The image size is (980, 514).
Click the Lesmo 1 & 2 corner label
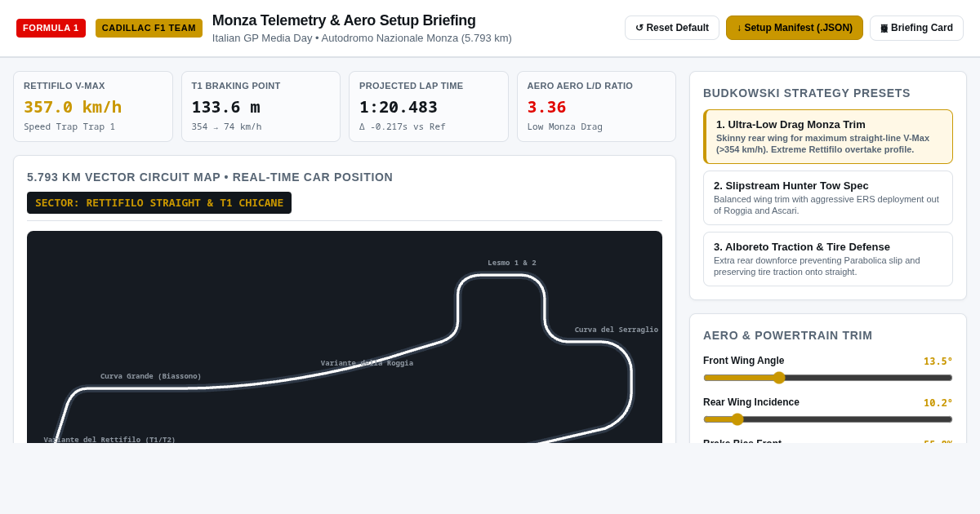pyautogui.click(x=512, y=263)
